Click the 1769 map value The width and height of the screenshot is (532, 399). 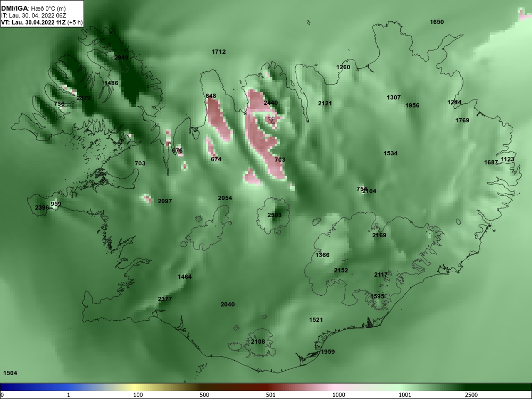pos(462,120)
